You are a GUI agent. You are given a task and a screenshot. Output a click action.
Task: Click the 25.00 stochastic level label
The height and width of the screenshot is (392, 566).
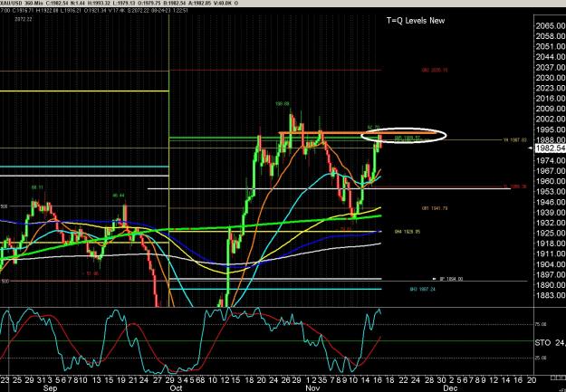(541, 358)
